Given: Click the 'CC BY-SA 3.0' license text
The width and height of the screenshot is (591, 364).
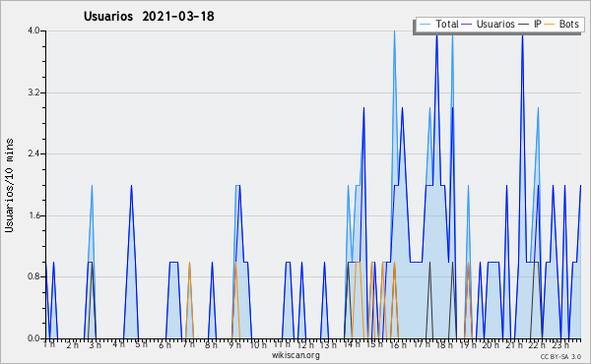Looking at the screenshot, I should (x=560, y=357).
